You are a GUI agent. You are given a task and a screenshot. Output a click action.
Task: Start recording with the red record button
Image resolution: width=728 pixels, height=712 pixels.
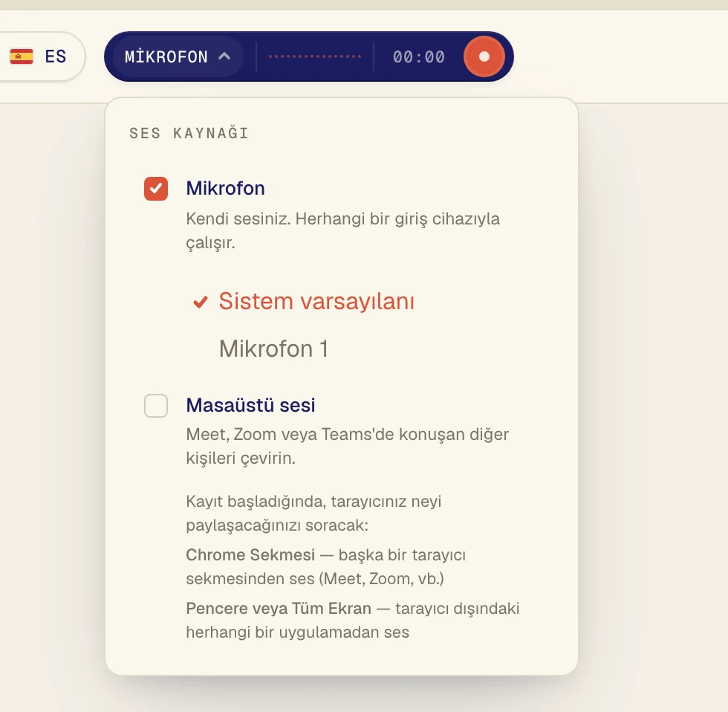[x=484, y=56]
